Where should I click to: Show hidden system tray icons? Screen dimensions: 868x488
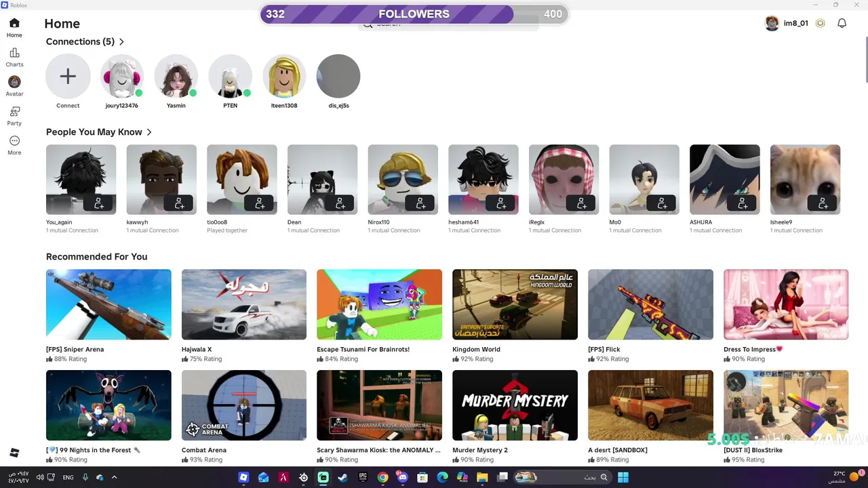click(x=114, y=477)
